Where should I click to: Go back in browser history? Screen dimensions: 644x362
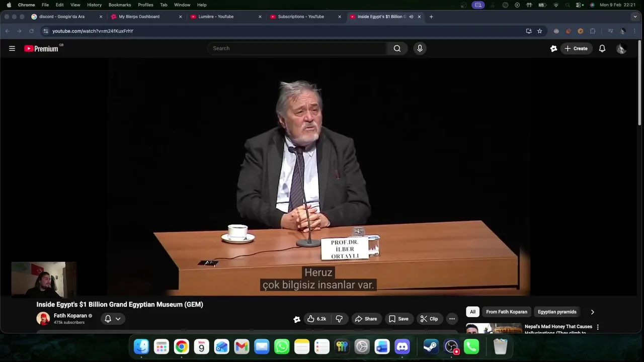pyautogui.click(x=8, y=31)
